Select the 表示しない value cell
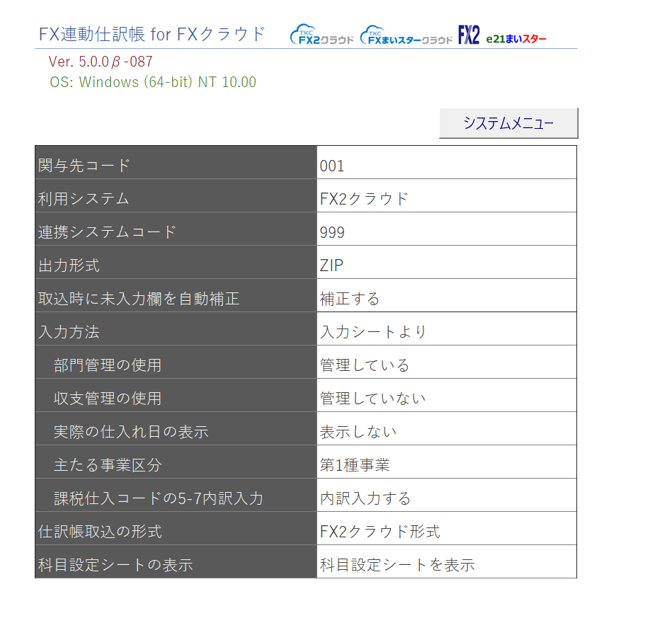672x640 pixels. point(447,429)
